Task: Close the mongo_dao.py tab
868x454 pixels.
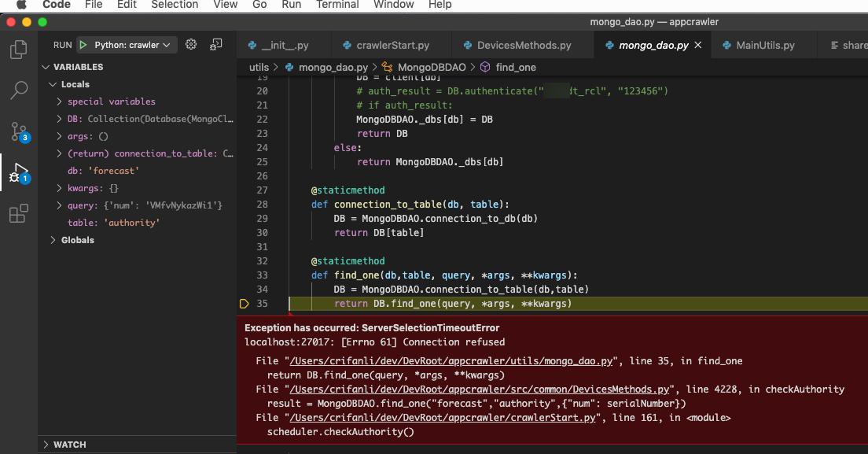Action: click(x=698, y=45)
